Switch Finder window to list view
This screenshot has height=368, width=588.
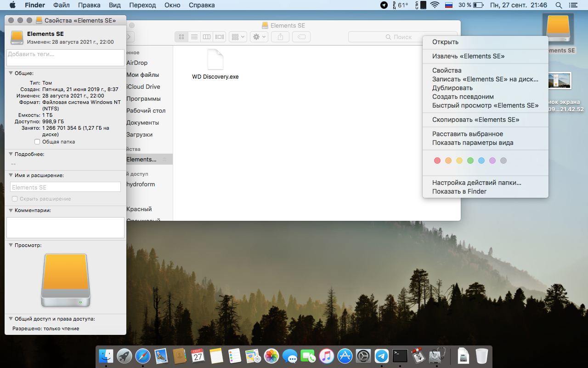tap(194, 37)
